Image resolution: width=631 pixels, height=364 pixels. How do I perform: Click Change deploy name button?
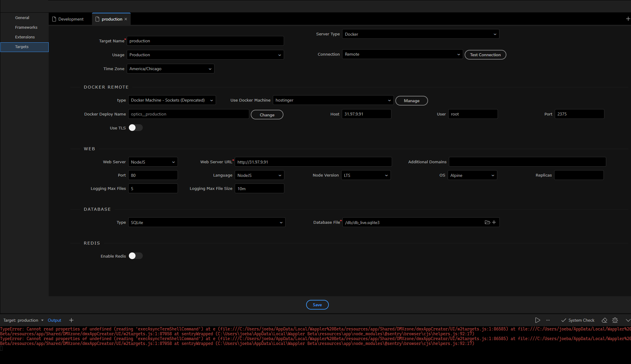click(x=267, y=115)
